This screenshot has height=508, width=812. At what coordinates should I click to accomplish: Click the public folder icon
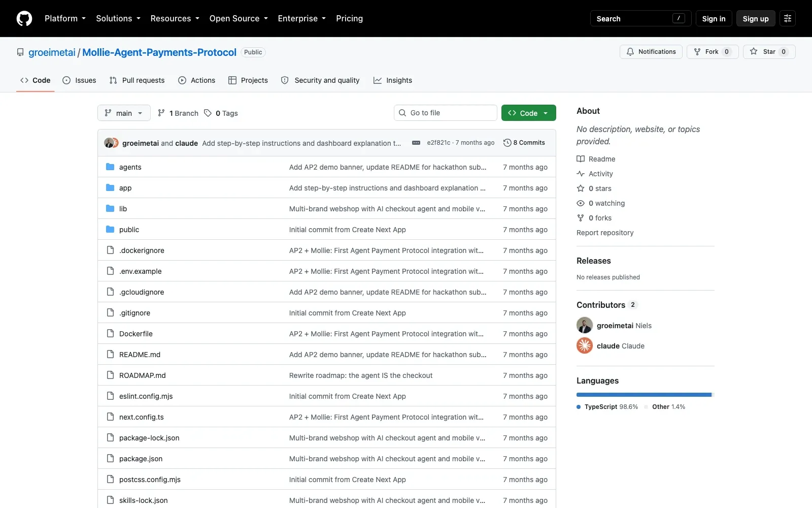pyautogui.click(x=110, y=229)
